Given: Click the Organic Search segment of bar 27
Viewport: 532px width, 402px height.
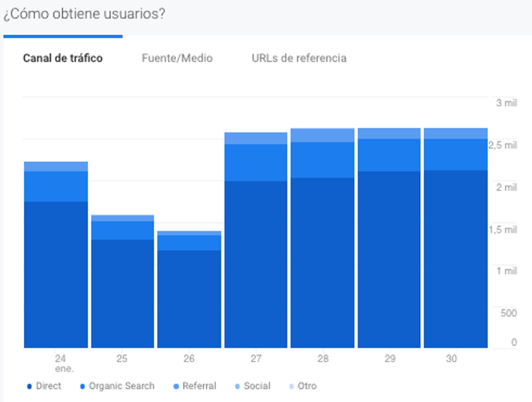Looking at the screenshot, I should pos(256,162).
